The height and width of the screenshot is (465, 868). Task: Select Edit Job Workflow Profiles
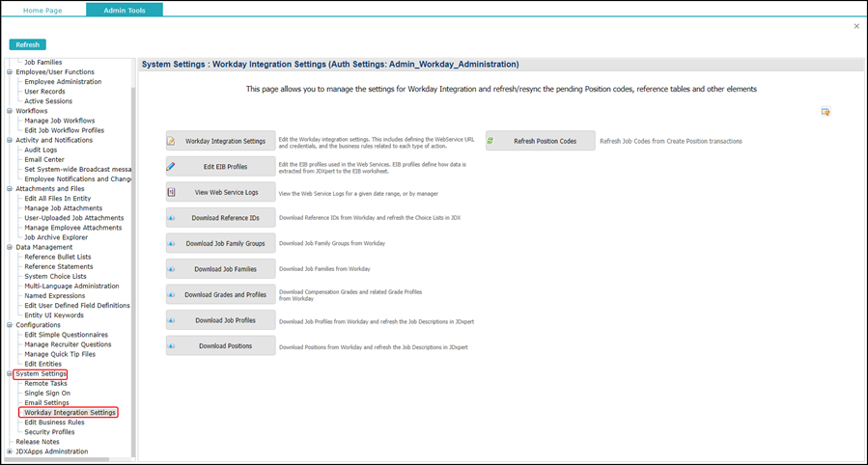65,130
